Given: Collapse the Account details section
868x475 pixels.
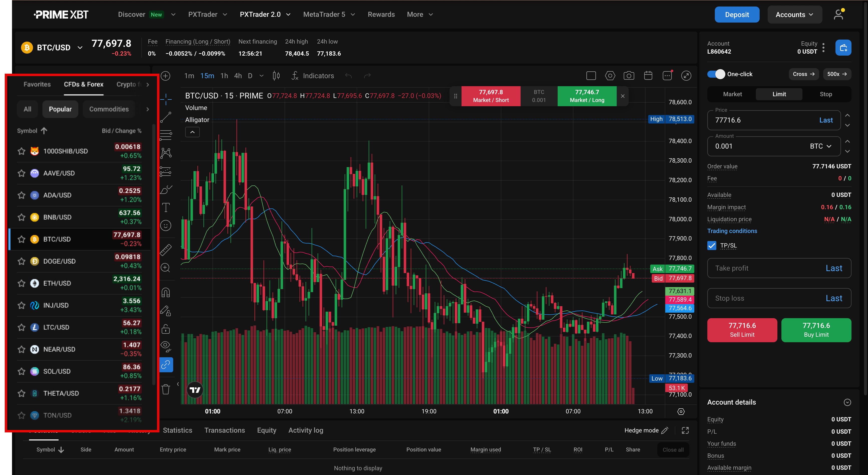Looking at the screenshot, I should [847, 402].
